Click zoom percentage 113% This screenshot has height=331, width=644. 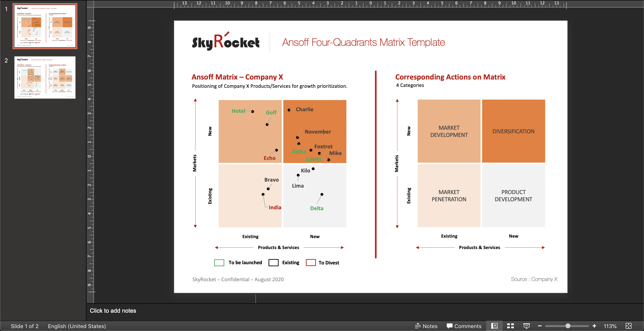(x=610, y=326)
